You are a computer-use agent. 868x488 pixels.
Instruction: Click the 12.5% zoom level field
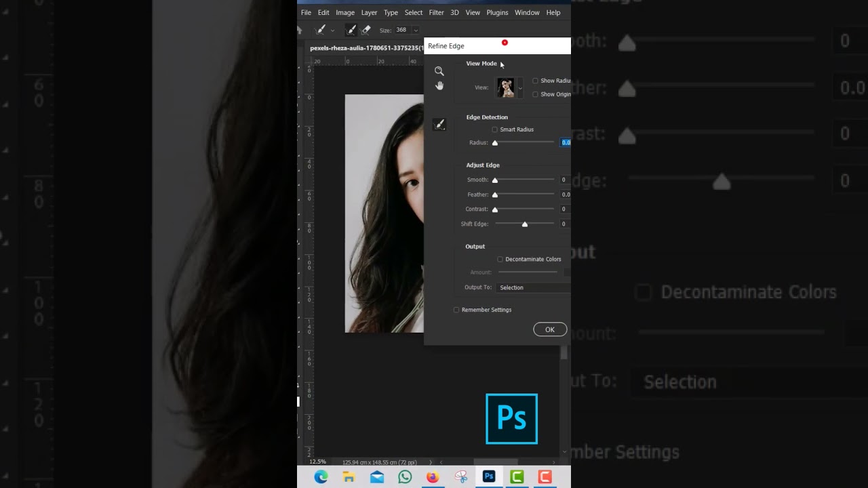tap(317, 462)
